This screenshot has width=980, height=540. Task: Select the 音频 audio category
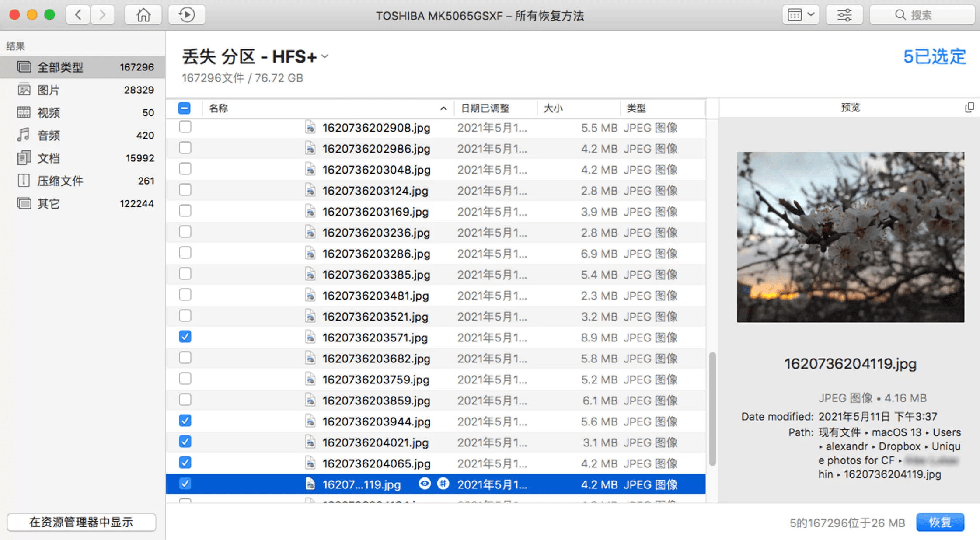click(x=48, y=135)
